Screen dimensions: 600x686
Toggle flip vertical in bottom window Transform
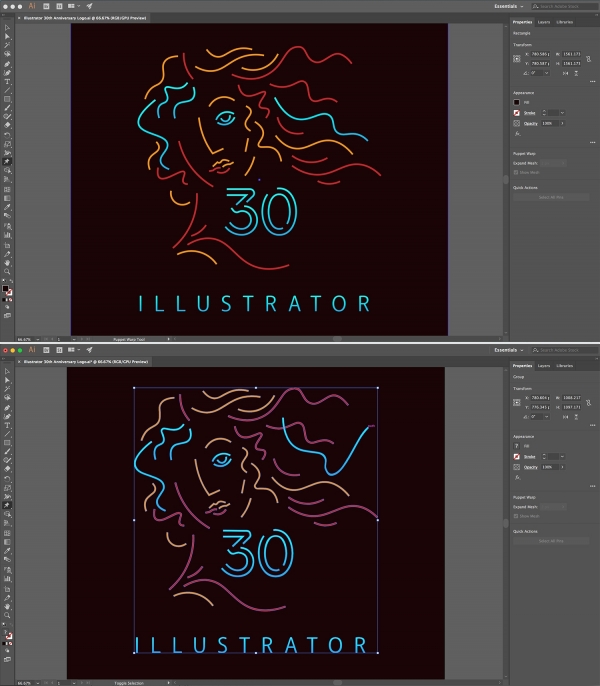point(576,417)
